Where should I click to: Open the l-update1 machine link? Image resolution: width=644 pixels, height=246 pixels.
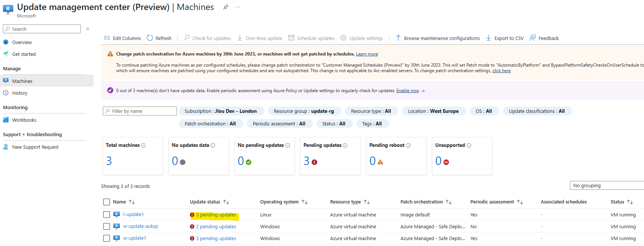(x=133, y=215)
